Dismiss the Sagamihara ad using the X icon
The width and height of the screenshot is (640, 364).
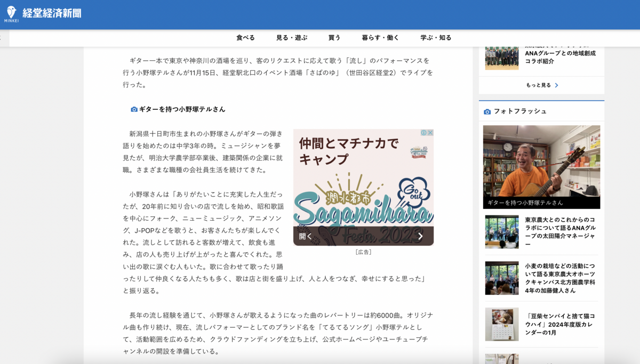click(x=430, y=132)
